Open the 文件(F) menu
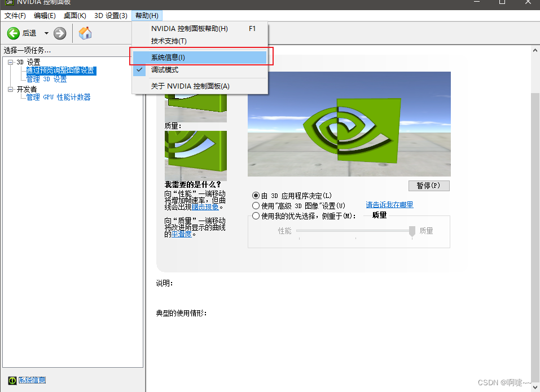Image resolution: width=540 pixels, height=392 pixels. [x=15, y=16]
